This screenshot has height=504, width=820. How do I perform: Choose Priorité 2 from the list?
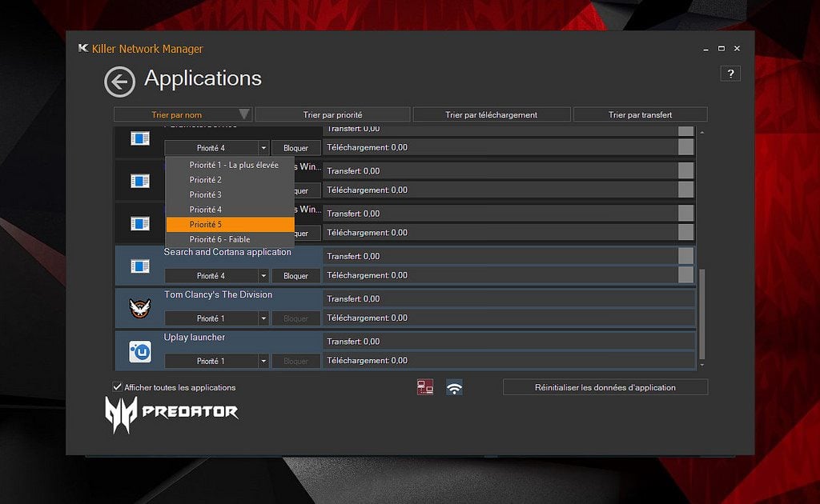[230, 180]
